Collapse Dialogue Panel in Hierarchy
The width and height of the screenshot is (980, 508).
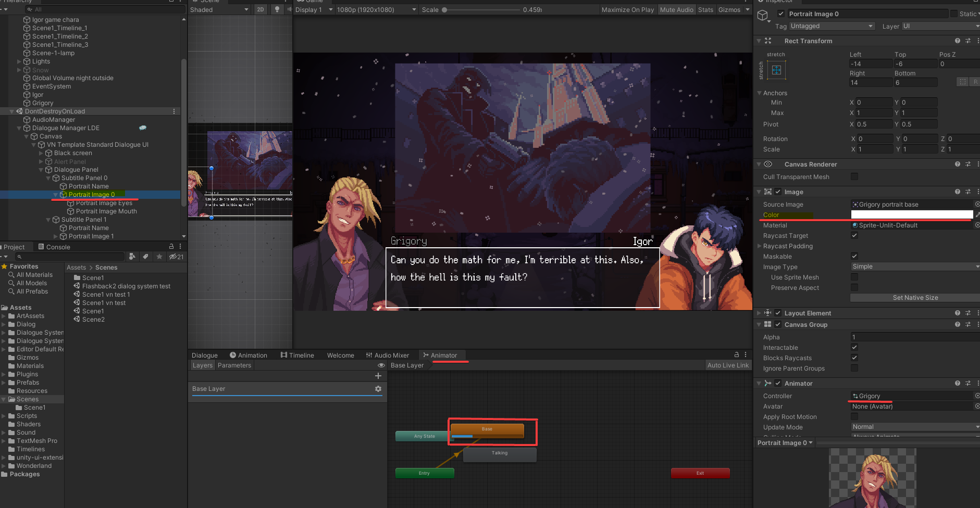[x=41, y=170]
